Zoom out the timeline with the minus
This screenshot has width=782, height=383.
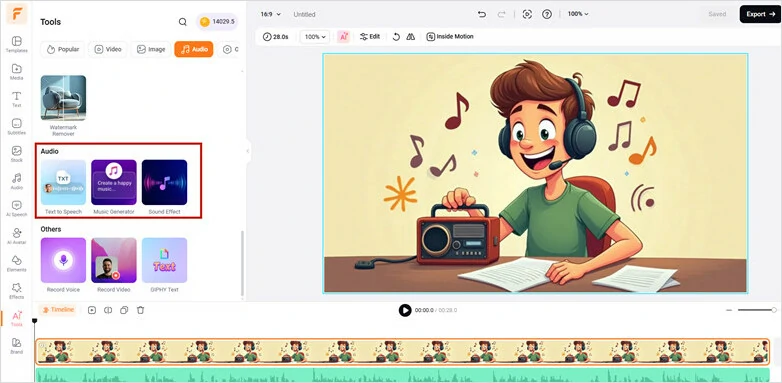pos(729,310)
